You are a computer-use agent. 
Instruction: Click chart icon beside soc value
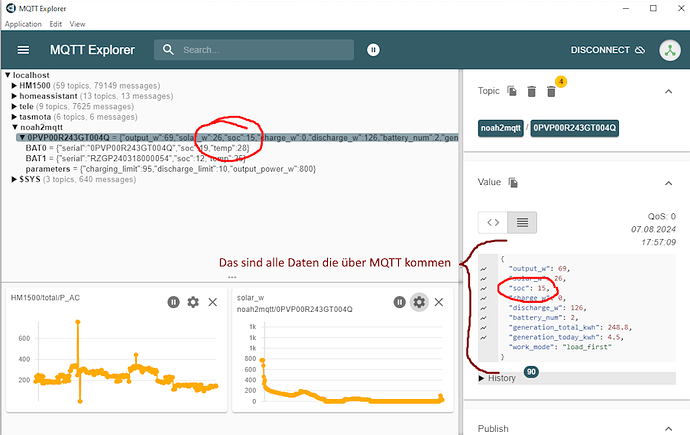[483, 289]
